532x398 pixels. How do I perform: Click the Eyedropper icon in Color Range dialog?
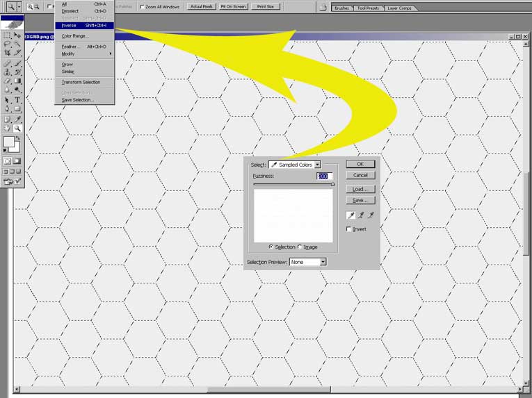pos(350,215)
